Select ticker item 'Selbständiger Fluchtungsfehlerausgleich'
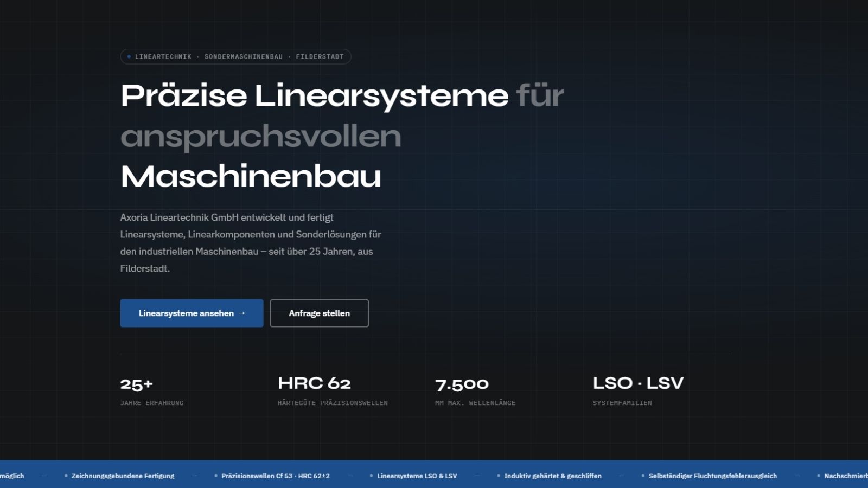The width and height of the screenshot is (868, 488). point(713,476)
